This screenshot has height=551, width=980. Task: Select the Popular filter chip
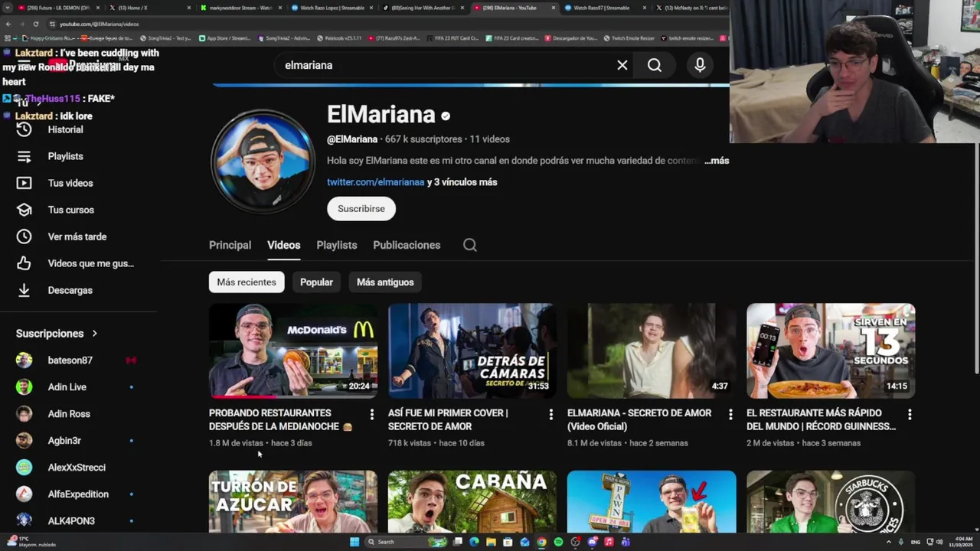pyautogui.click(x=316, y=282)
